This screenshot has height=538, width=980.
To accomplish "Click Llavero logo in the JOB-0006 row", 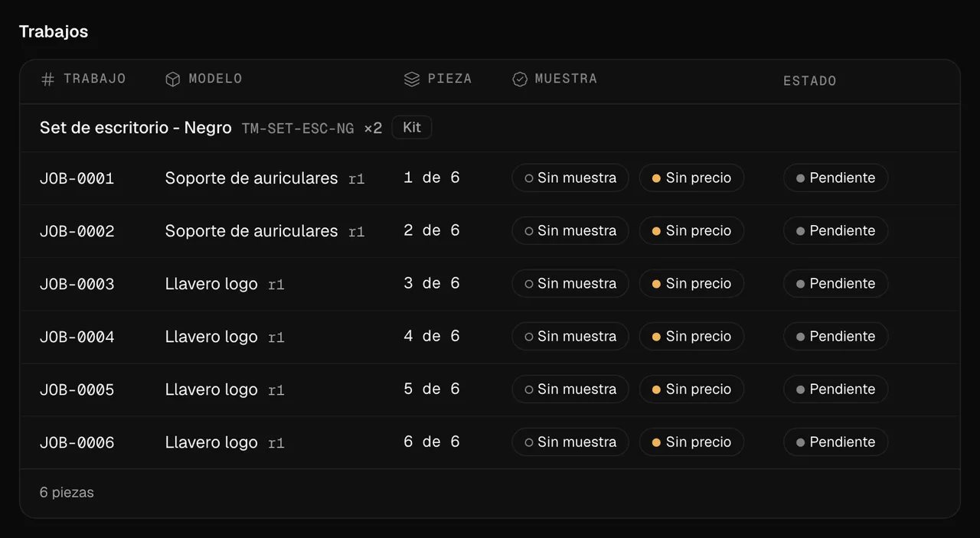I will click(211, 442).
